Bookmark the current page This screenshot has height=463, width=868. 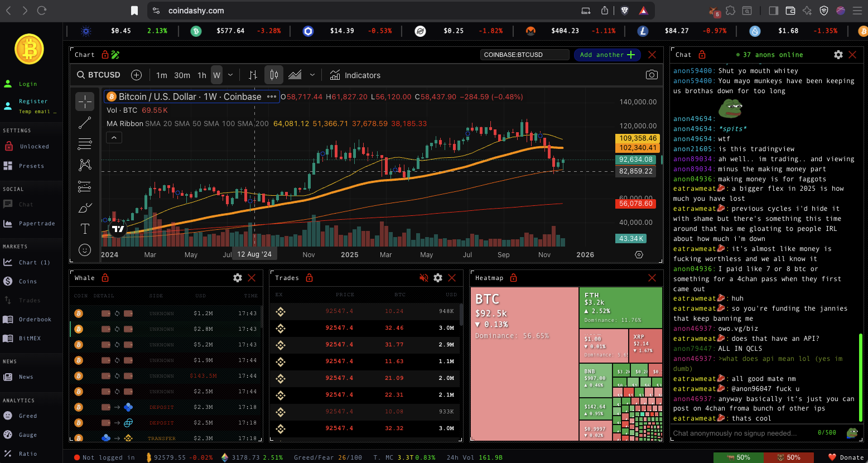coord(134,11)
